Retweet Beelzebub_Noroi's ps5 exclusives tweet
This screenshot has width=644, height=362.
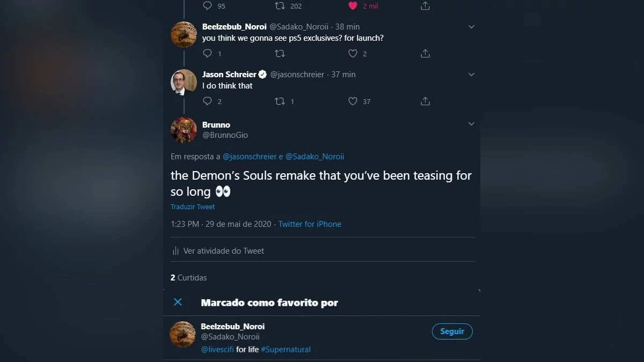click(280, 54)
